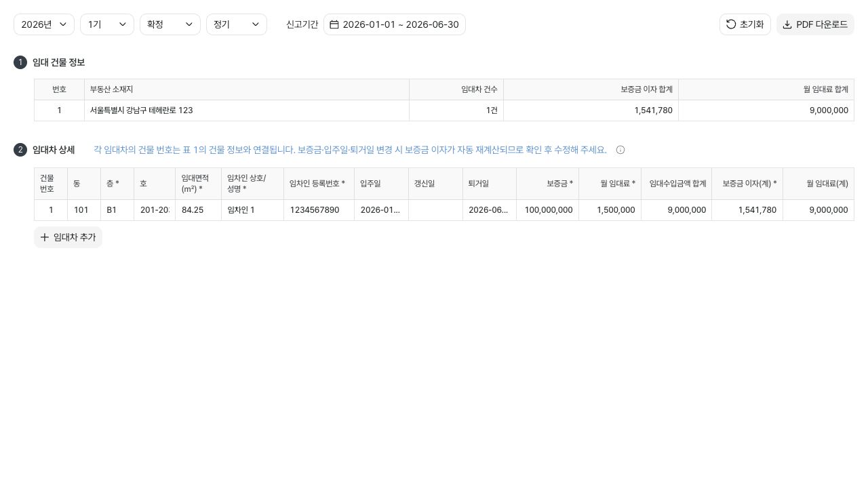Select address 서울특별시 강남구 테헤란로 123
The image size is (868, 488).
tap(247, 110)
